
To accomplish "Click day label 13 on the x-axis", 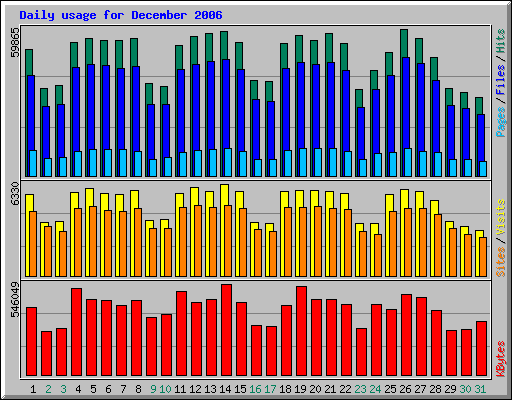I will 210,389.
